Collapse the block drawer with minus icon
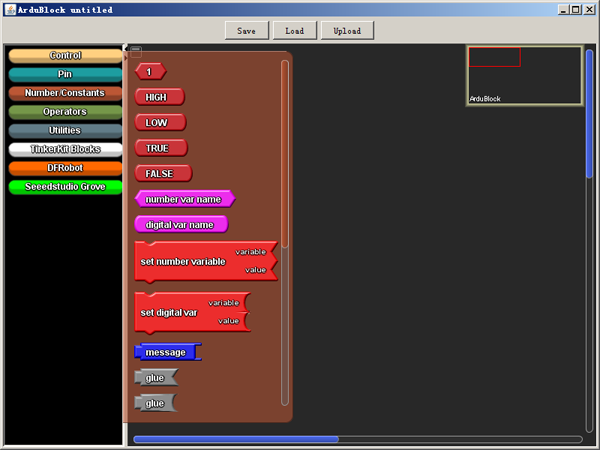This screenshot has height=450, width=600. pos(136,51)
